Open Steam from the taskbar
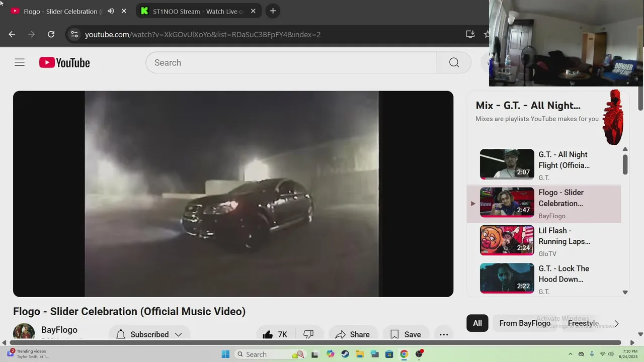644x362 pixels. 345,354
